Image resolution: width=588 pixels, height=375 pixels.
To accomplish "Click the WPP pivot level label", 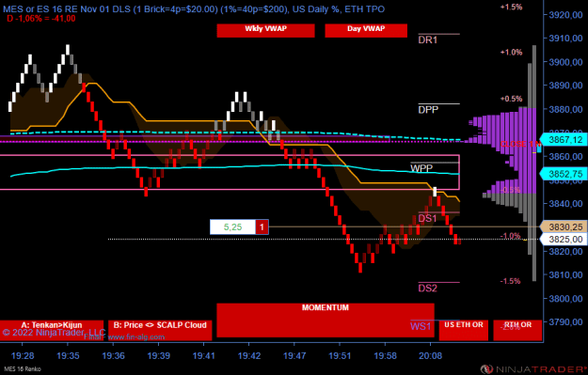I will coord(421,168).
